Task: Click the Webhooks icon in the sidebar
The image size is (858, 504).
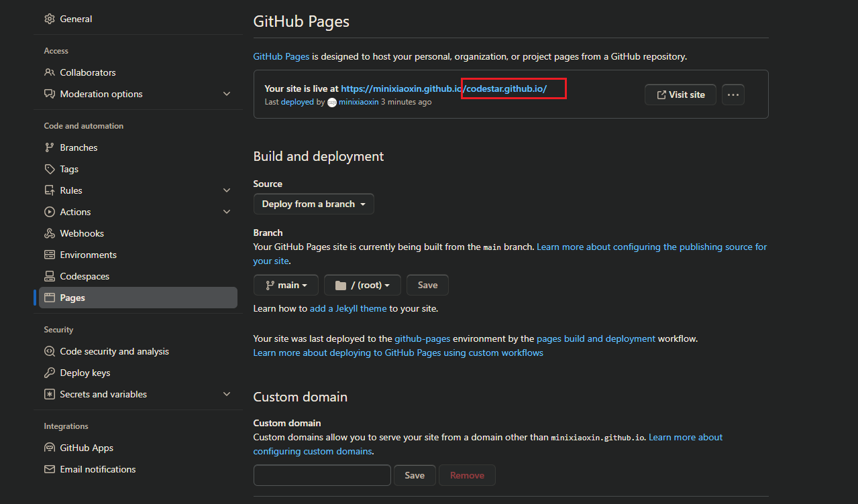Action: tap(50, 233)
